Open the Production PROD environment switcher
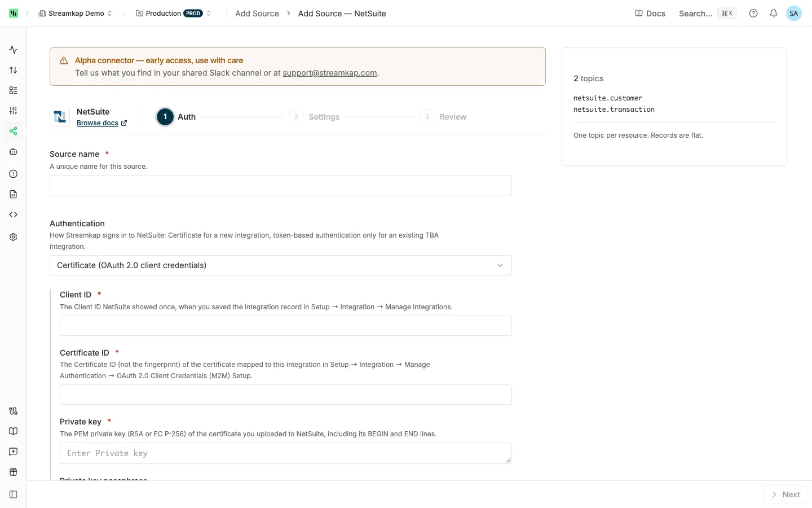Viewport: 812px width, 508px height. pos(174,14)
